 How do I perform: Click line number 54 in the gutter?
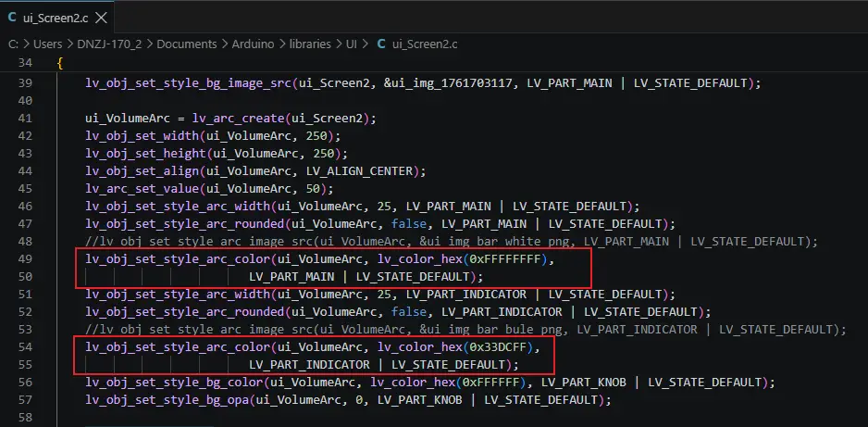pyautogui.click(x=26, y=346)
